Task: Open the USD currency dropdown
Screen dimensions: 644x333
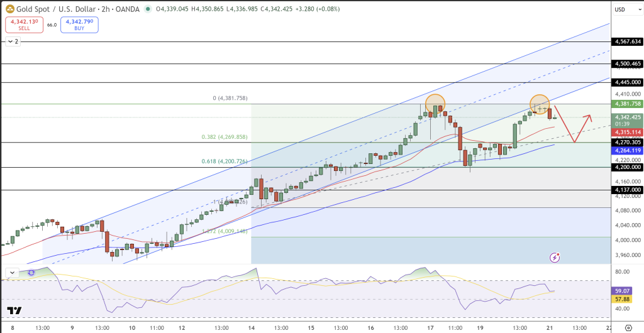Action: [619, 9]
